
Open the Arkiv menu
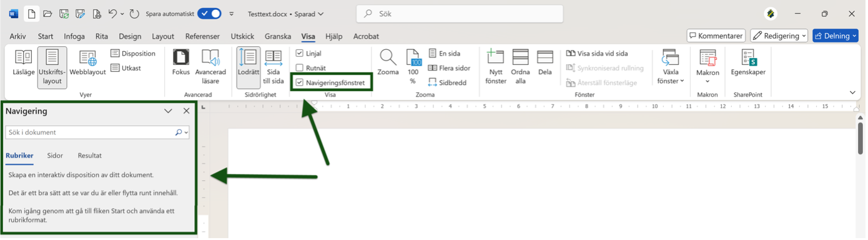[x=17, y=36]
